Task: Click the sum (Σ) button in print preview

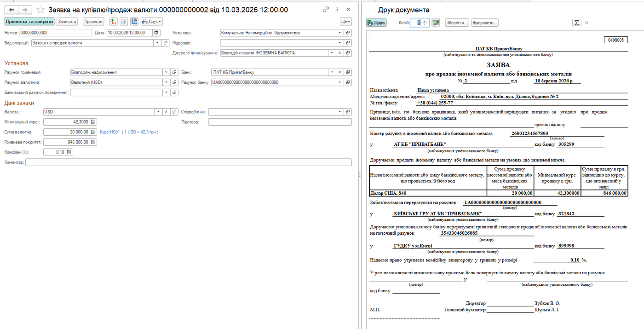Action: pos(576,23)
